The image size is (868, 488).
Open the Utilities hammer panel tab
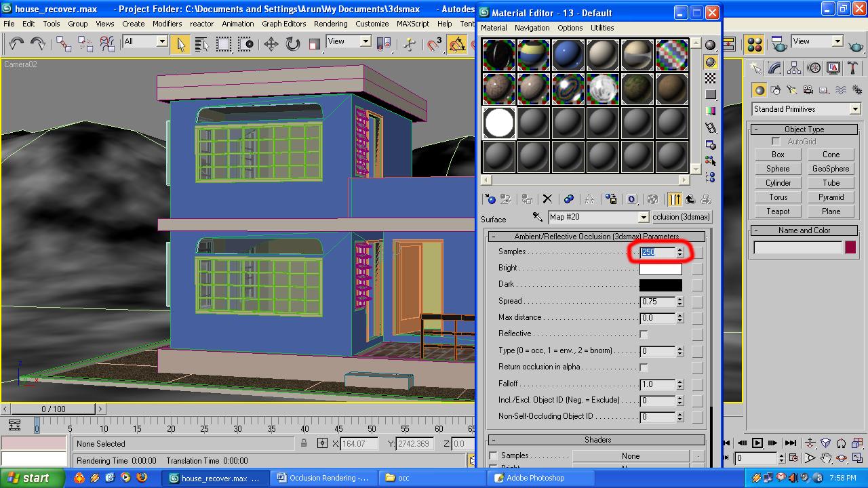point(852,68)
